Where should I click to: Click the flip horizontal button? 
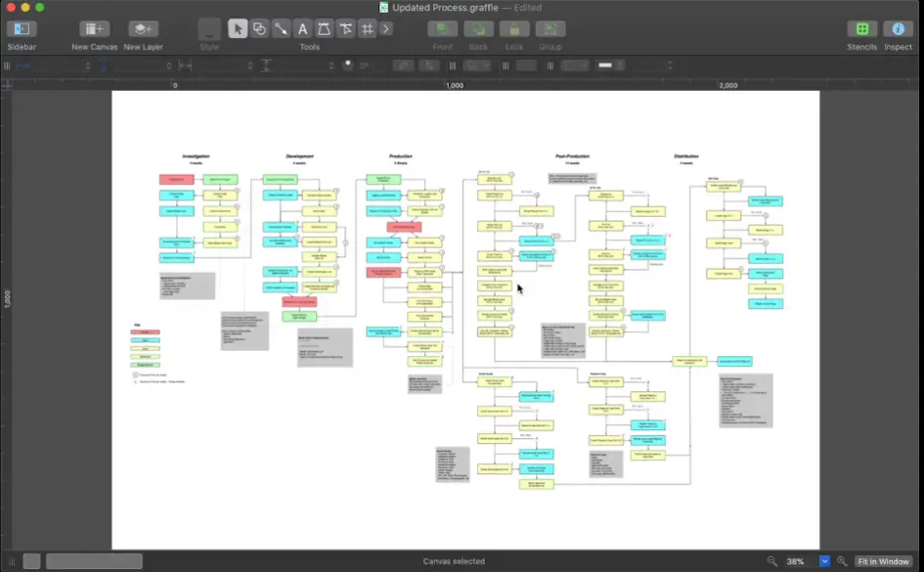[x=404, y=66]
